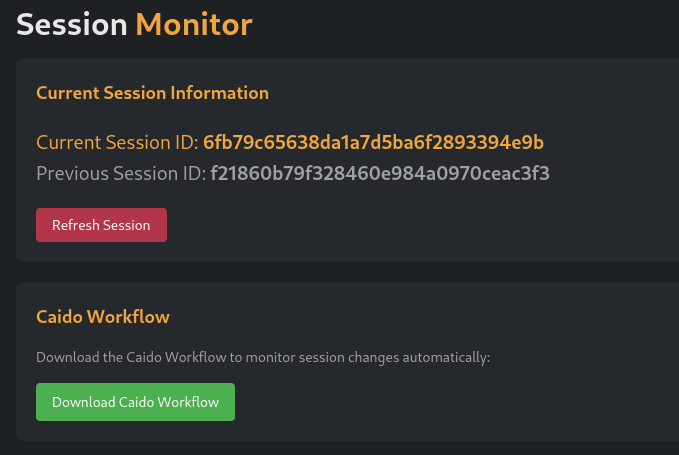
Task: Click the orange 'Monitor' word in page title
Action: click(x=194, y=23)
